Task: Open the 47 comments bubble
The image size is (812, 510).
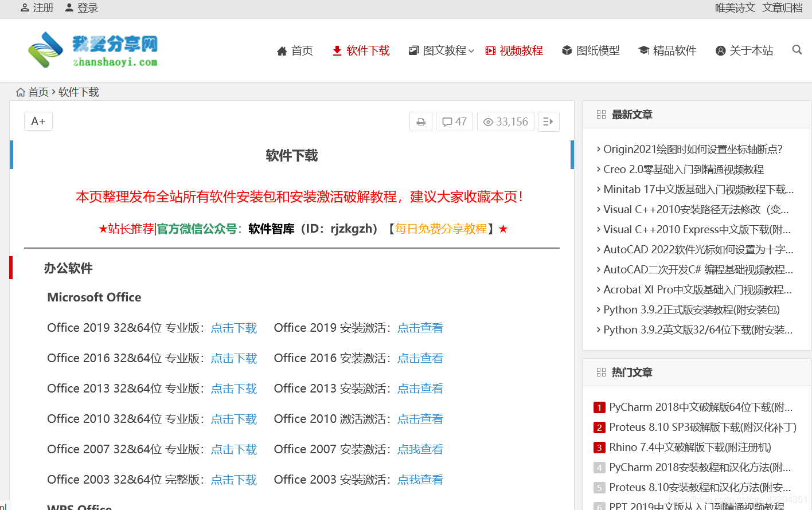Action: (x=455, y=121)
